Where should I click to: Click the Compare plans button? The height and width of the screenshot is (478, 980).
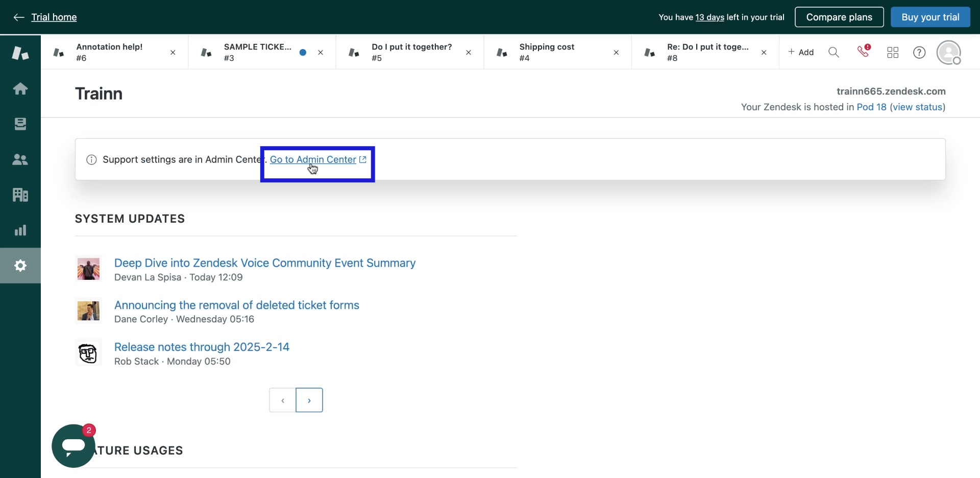(839, 17)
